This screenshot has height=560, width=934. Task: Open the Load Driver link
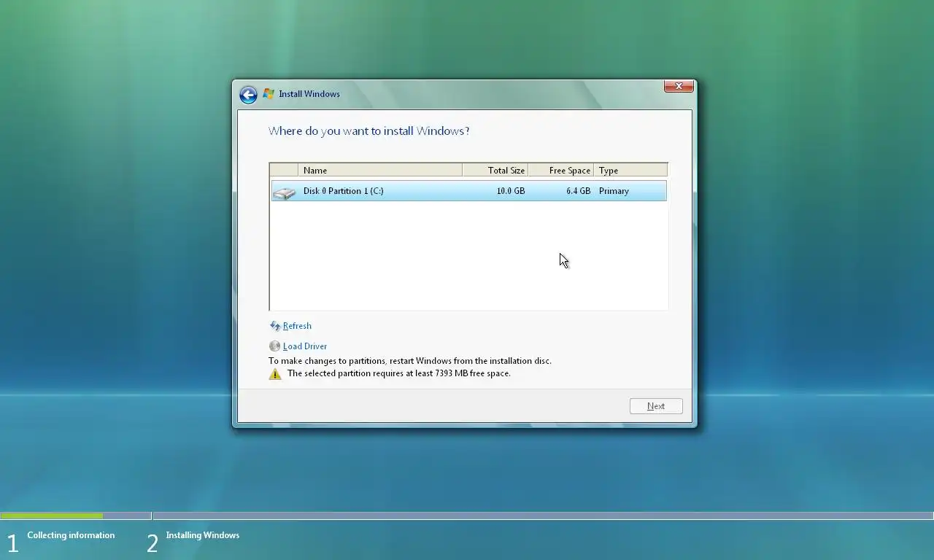pyautogui.click(x=305, y=346)
